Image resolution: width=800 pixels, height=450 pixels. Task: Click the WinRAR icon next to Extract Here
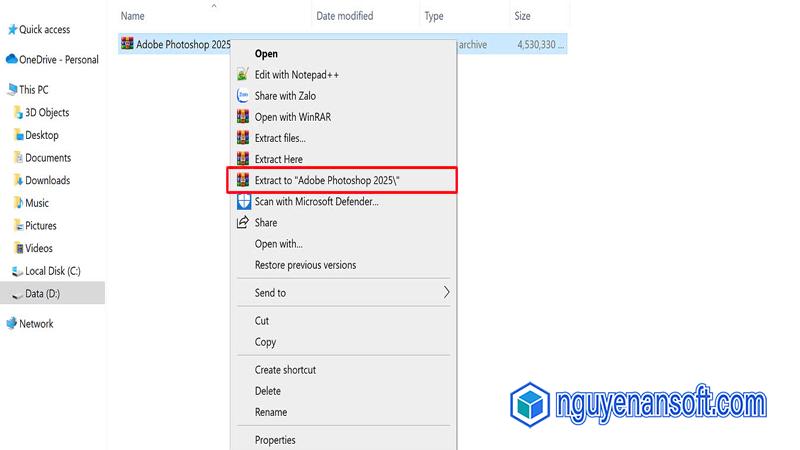coord(243,159)
